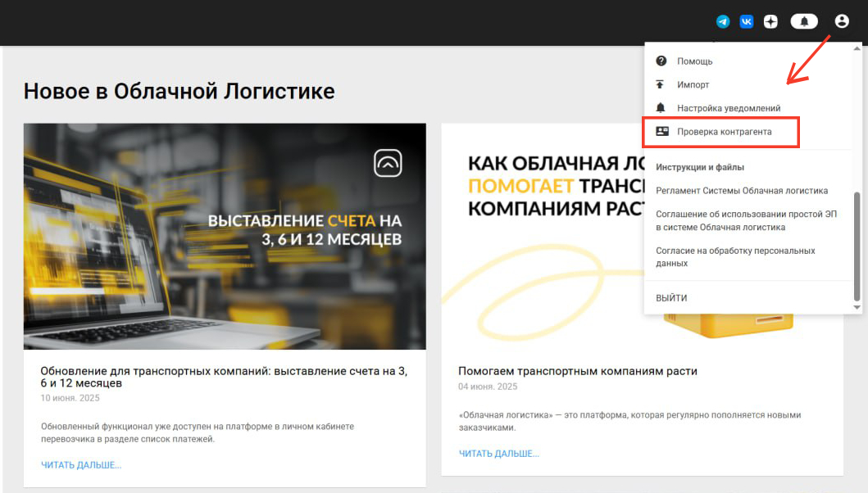Open notifications via the bell pill button
Image resolution: width=868 pixels, height=493 pixels.
[x=804, y=22]
